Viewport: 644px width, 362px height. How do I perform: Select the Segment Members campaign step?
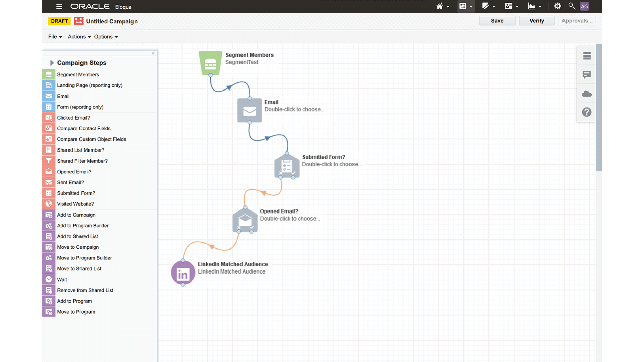(x=78, y=74)
